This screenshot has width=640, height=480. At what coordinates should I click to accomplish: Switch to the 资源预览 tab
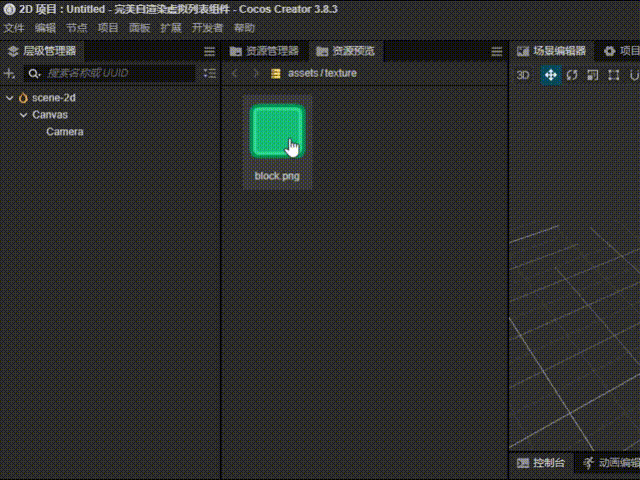click(346, 51)
